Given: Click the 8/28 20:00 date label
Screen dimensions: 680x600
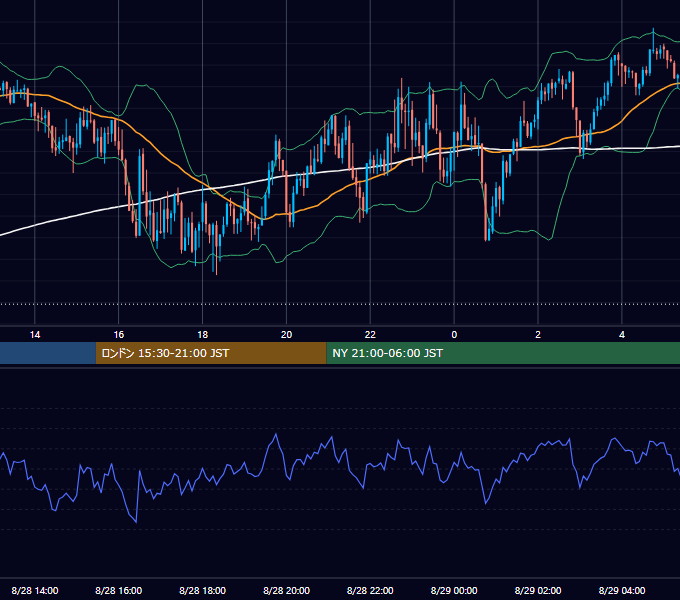Looking at the screenshot, I should tap(286, 590).
